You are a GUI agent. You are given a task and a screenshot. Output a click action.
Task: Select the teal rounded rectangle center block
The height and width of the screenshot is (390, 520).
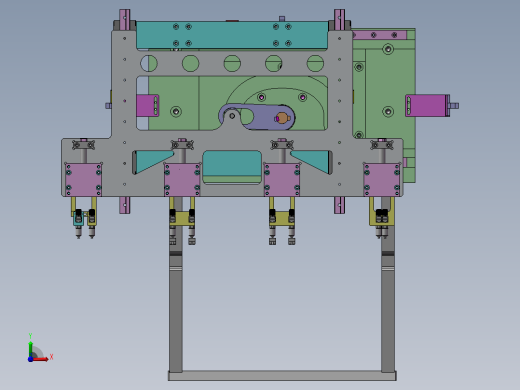pyautogui.click(x=232, y=163)
